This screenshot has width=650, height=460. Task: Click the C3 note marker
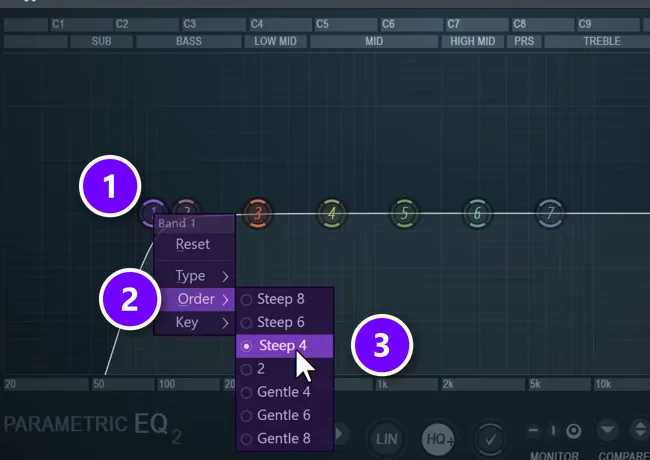click(x=189, y=24)
